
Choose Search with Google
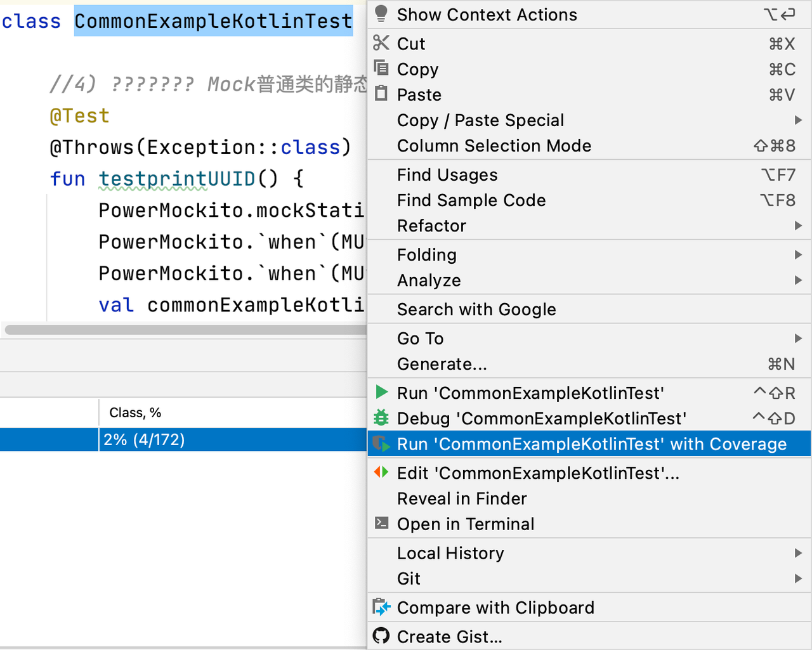point(589,309)
